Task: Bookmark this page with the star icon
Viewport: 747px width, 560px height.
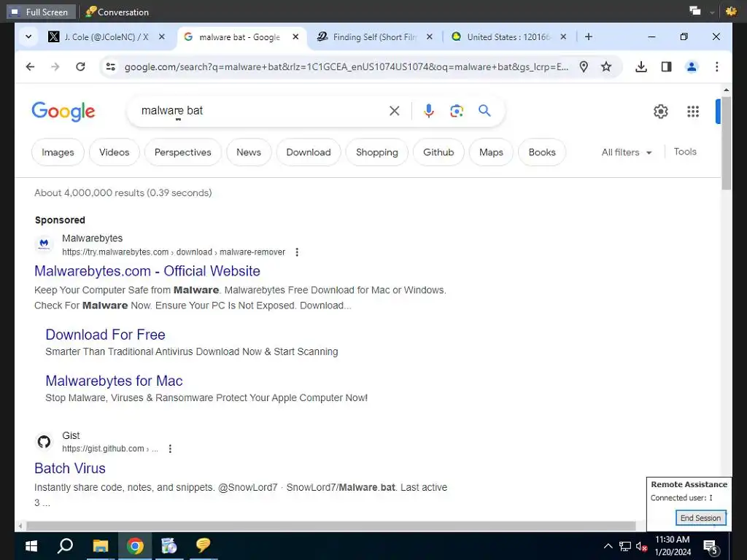Action: 606,66
